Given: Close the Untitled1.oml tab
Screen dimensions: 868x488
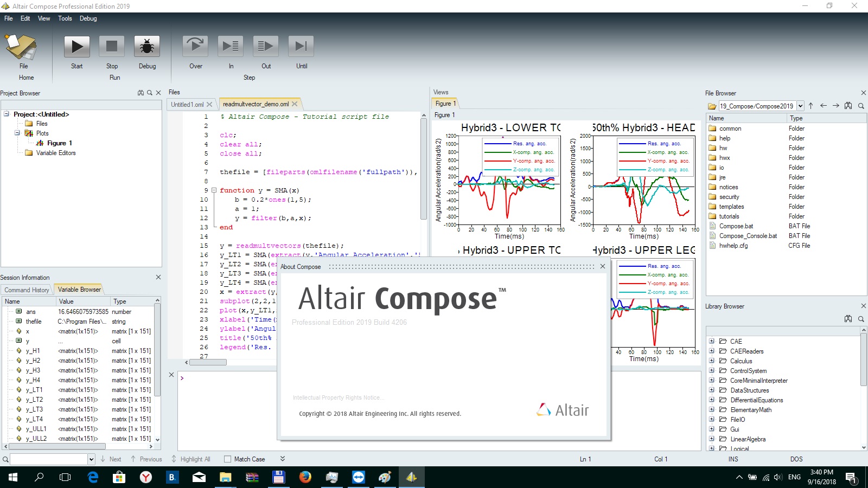Looking at the screenshot, I should (x=209, y=104).
